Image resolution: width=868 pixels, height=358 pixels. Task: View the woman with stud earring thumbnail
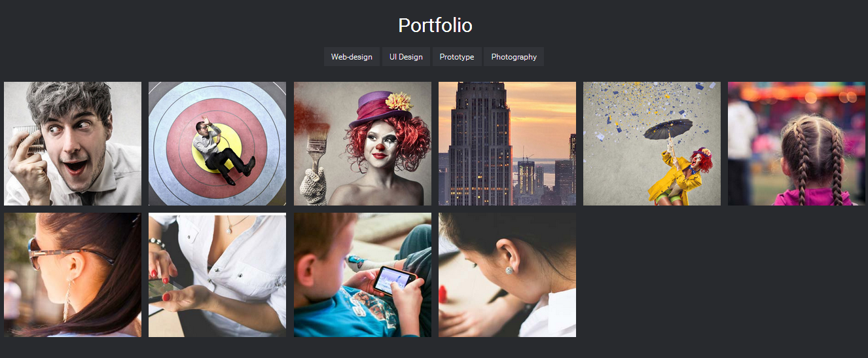pos(507,275)
